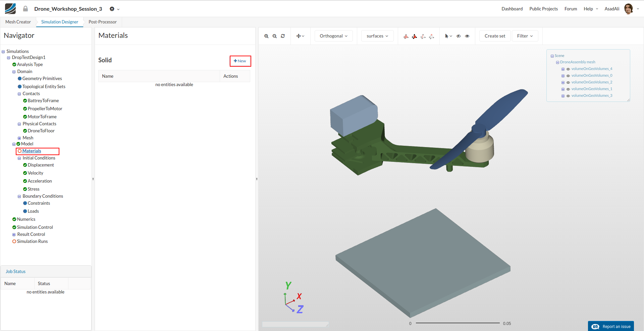Open the Orthogonal projection dropdown
Image resolution: width=644 pixels, height=331 pixels.
333,36
